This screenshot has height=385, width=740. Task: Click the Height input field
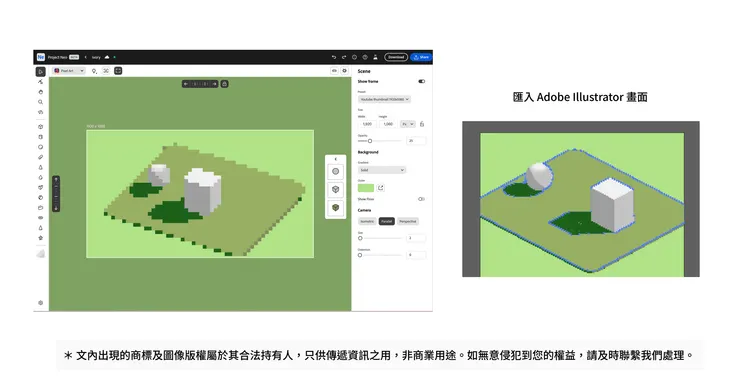388,124
